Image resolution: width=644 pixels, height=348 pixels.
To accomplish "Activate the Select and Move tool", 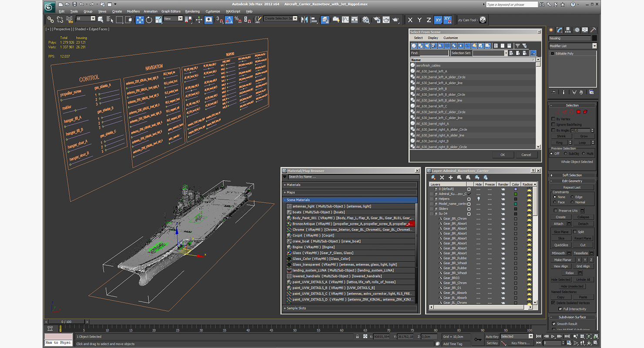I will [140, 20].
